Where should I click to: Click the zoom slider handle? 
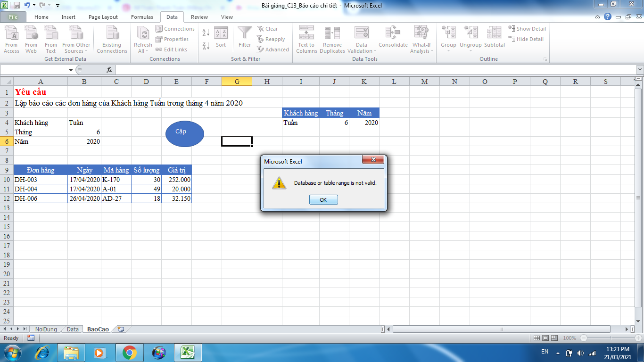[x=611, y=338]
